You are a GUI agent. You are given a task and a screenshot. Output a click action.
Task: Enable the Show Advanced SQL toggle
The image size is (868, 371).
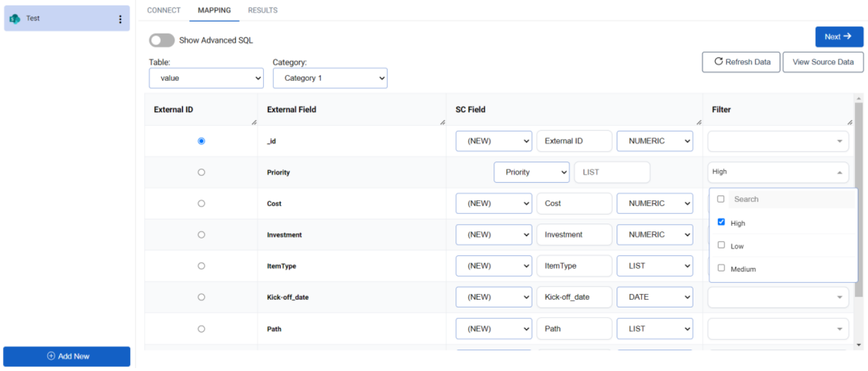tap(161, 40)
